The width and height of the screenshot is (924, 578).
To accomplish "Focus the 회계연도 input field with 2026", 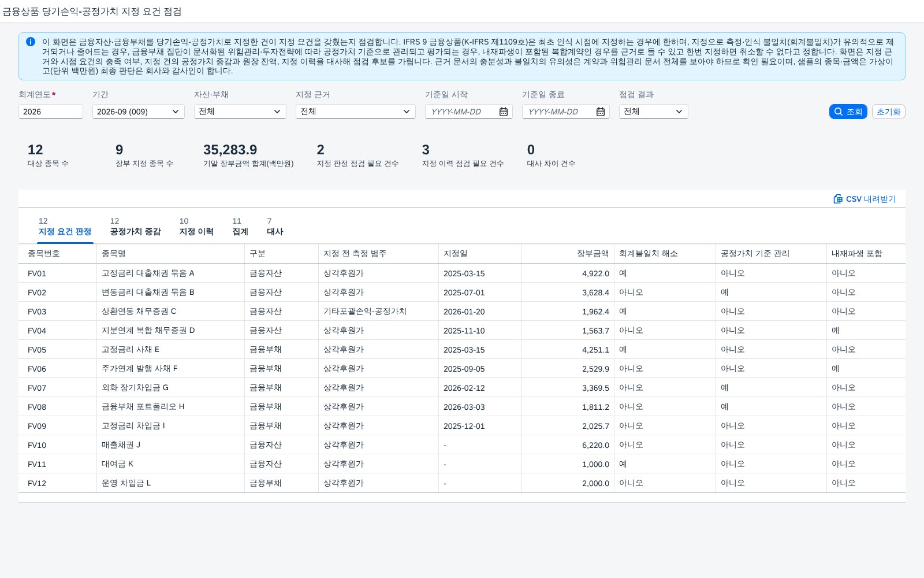I will tap(51, 112).
